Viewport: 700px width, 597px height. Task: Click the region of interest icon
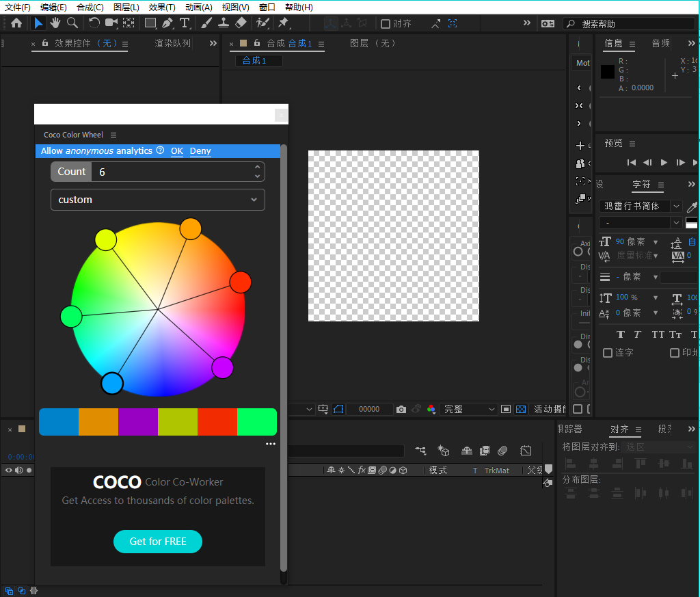click(x=506, y=410)
